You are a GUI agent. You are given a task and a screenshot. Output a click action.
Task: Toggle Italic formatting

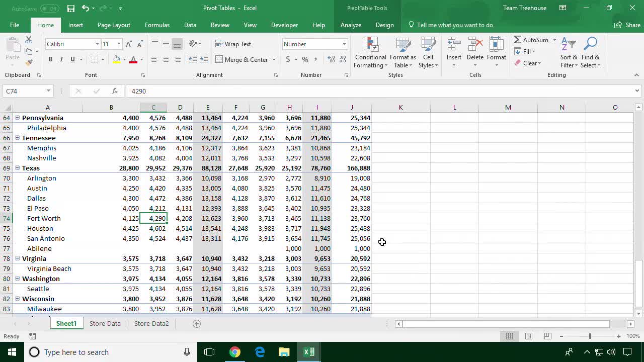[x=61, y=59]
